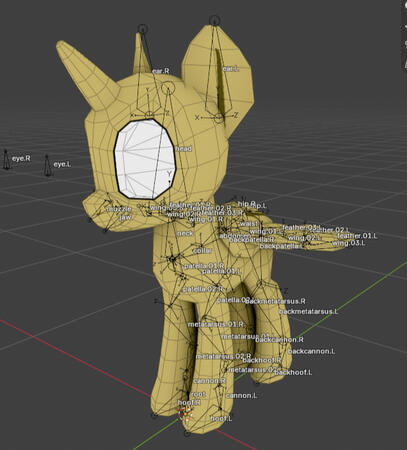407x450 pixels.
Task: Select the backhoof.R bone label
Action: (262, 360)
